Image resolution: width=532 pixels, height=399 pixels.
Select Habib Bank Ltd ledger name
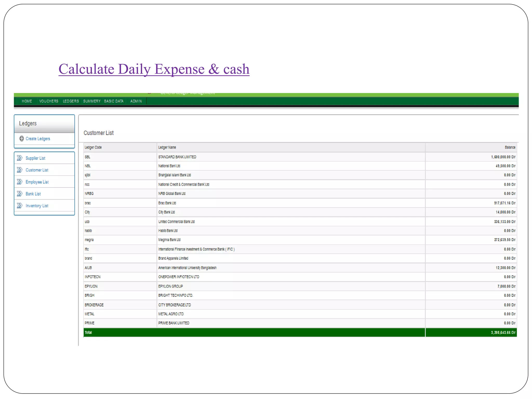point(168,231)
